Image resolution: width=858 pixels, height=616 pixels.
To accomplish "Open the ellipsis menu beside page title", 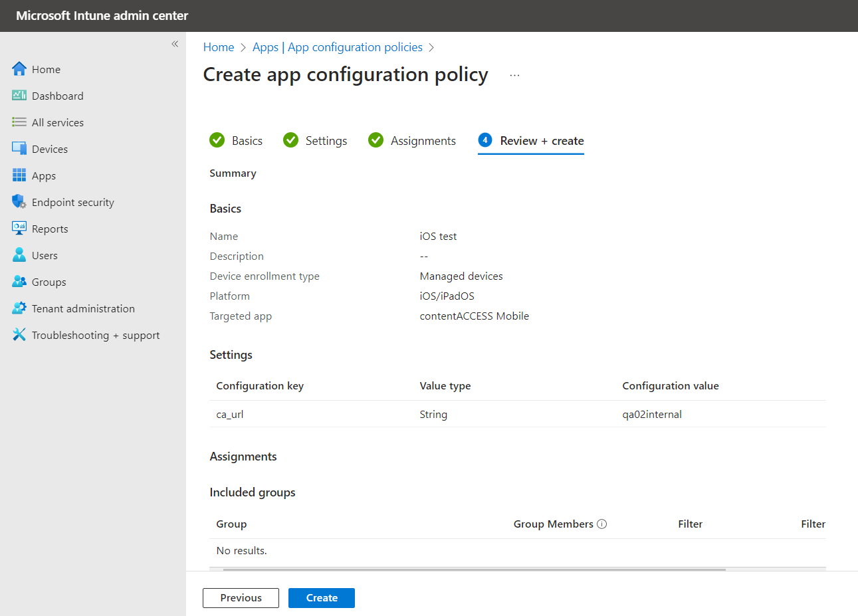I will (514, 76).
